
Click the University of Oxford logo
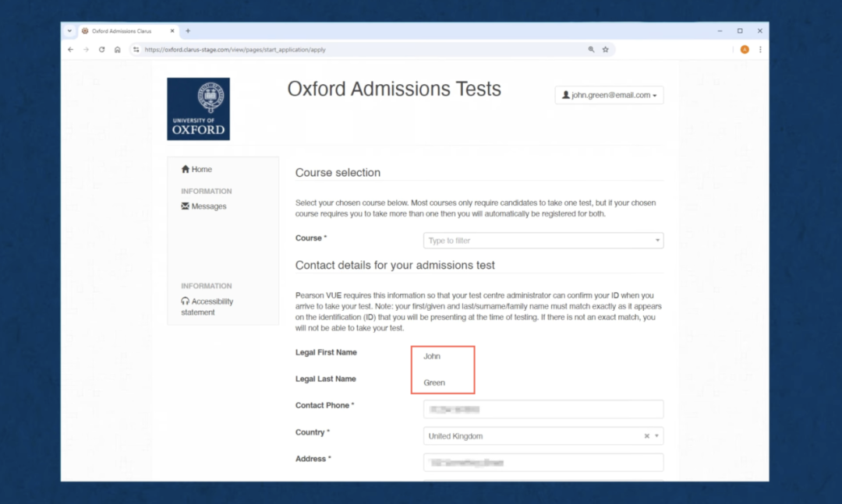click(x=198, y=109)
